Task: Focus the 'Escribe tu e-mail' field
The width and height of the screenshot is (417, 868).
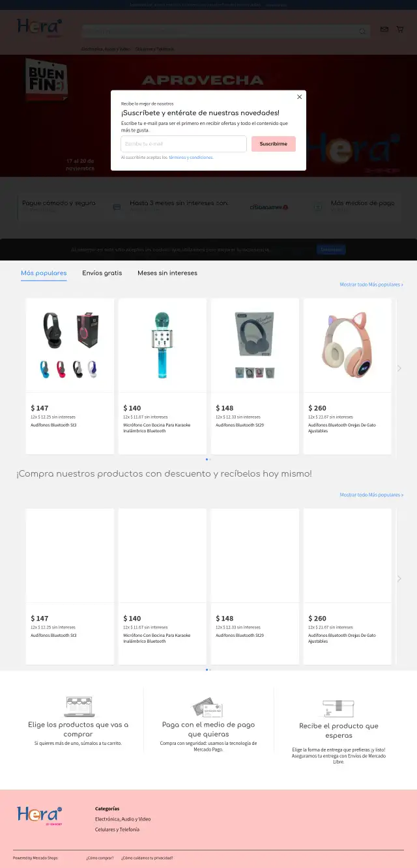Action: [184, 144]
